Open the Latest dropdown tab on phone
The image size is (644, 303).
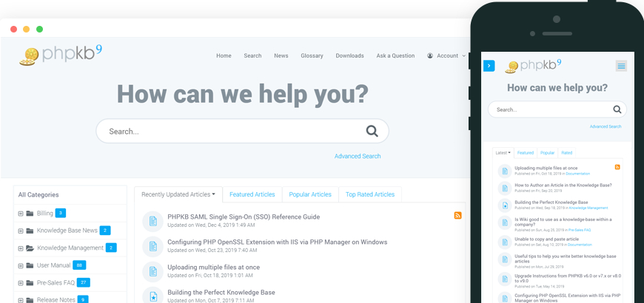point(503,152)
